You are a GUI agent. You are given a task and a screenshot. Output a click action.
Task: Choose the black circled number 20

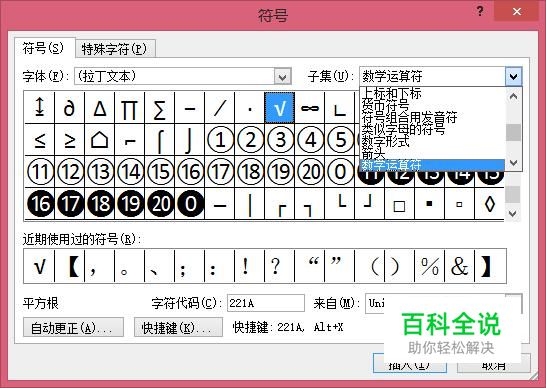click(159, 204)
